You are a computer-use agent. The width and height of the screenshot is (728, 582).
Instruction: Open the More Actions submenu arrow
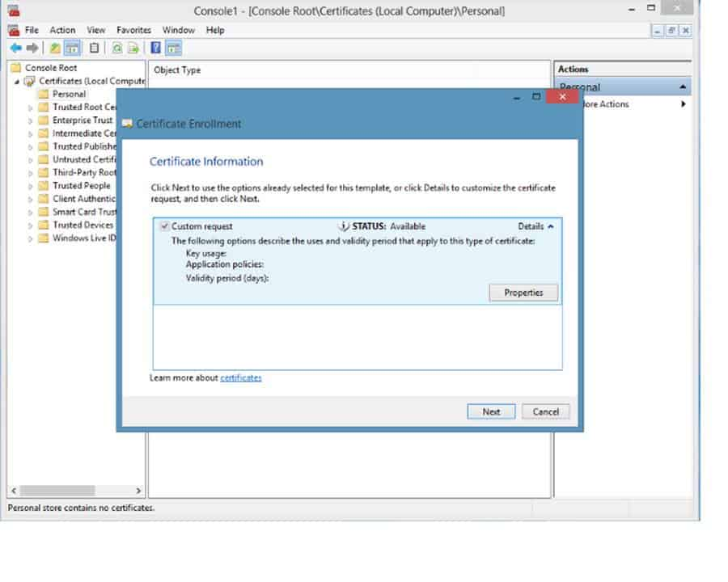(683, 104)
